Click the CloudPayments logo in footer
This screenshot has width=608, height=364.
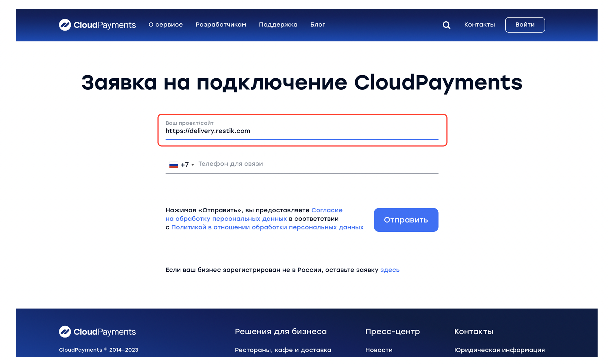(97, 332)
